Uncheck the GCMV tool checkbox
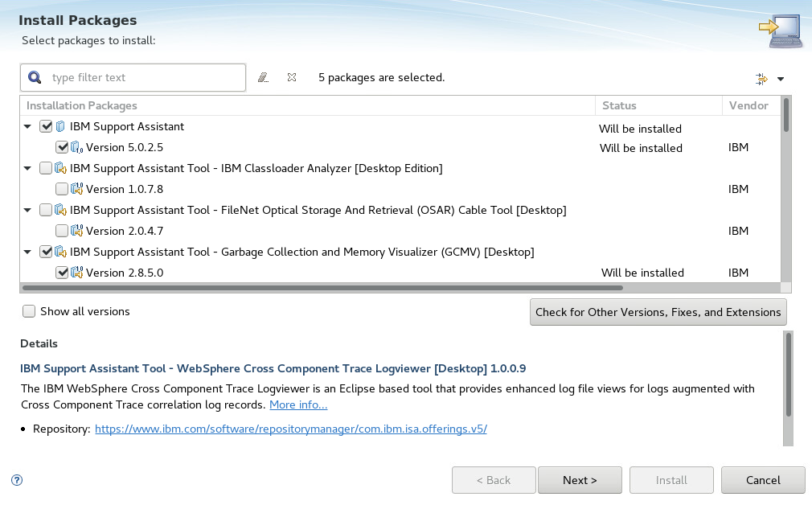812x505 pixels. click(x=46, y=252)
